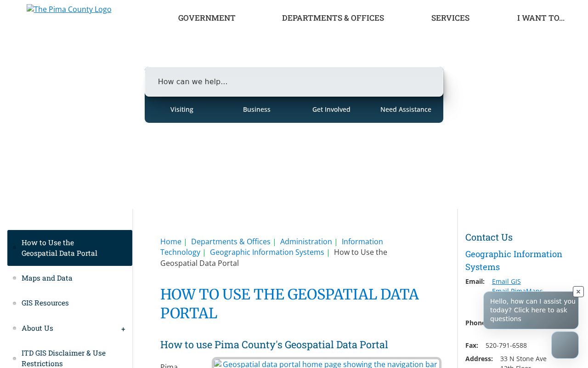The width and height of the screenshot is (588, 368).
Task: Open Administration breadcrumb link
Action: tap(306, 241)
